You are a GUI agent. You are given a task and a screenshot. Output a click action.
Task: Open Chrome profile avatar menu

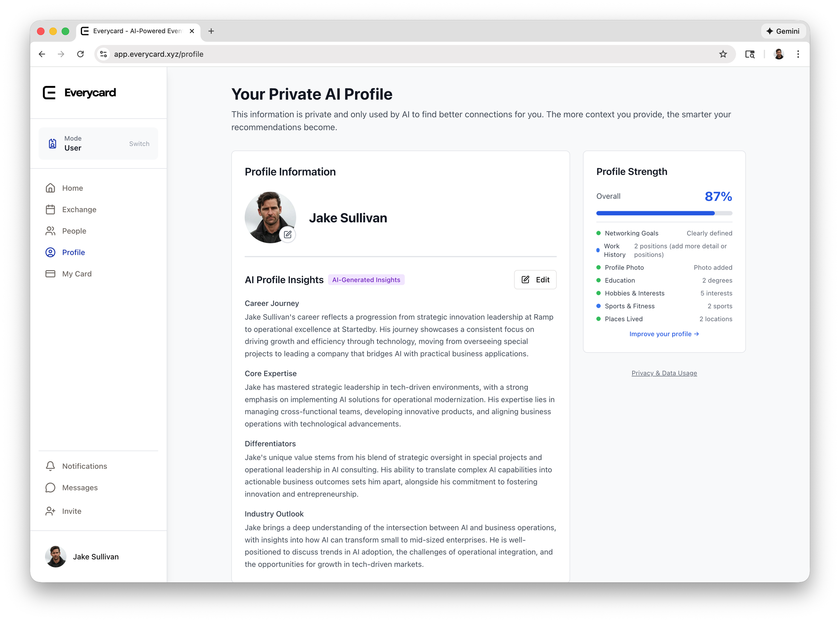779,54
